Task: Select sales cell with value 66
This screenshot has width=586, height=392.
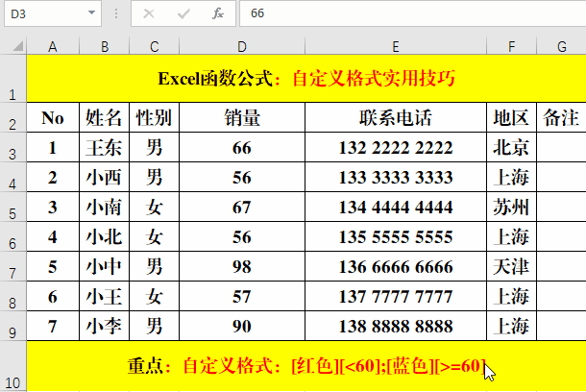Action: click(242, 147)
